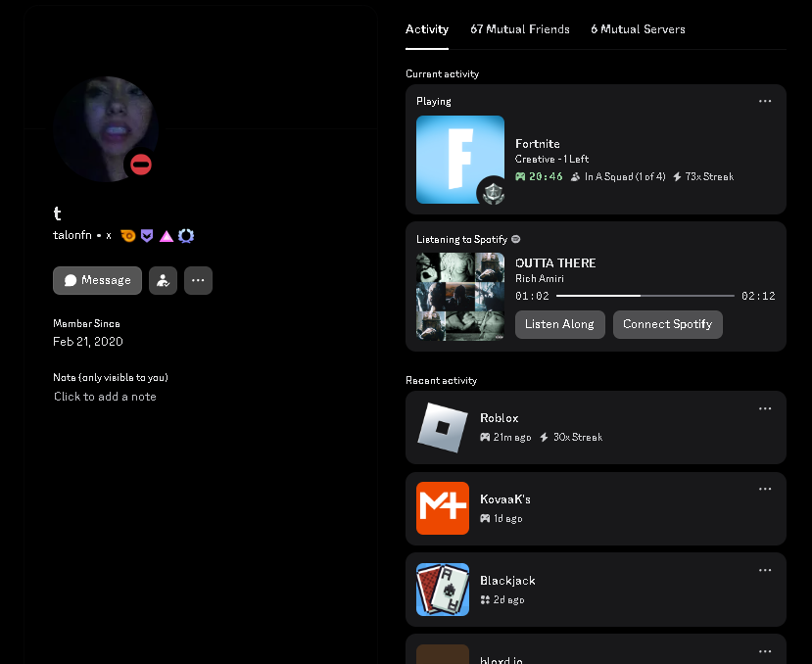Click the Creative - 1 Left status text
This screenshot has height=664, width=812.
[x=552, y=159]
